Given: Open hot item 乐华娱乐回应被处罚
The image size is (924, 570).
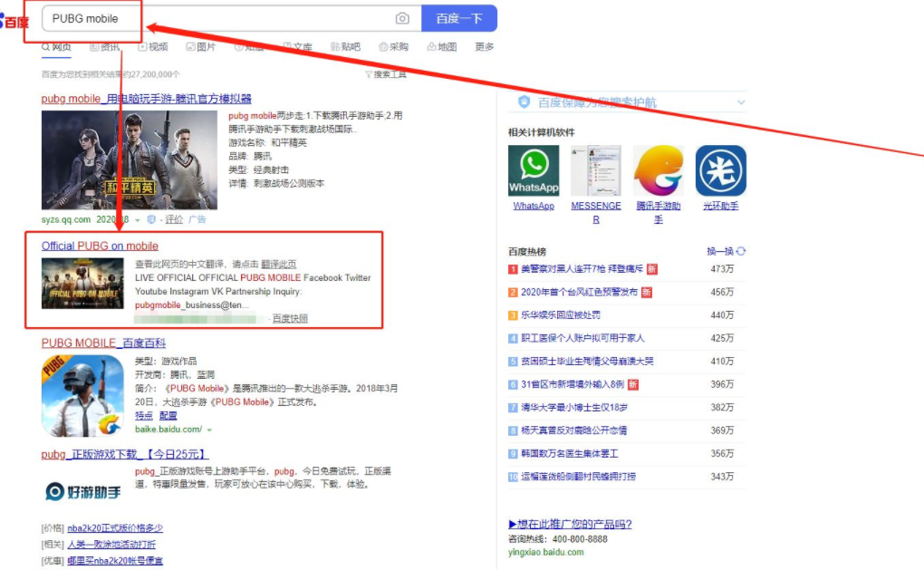Looking at the screenshot, I should coord(561,315).
